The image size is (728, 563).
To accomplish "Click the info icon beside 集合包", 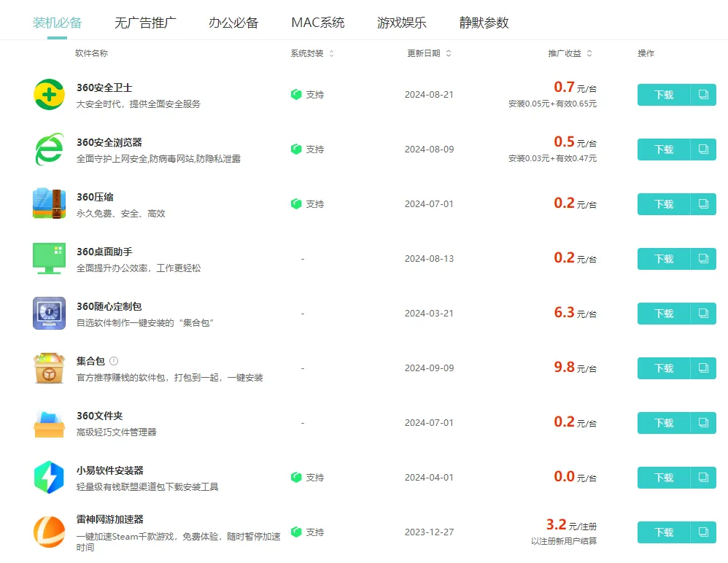I will pos(114,361).
